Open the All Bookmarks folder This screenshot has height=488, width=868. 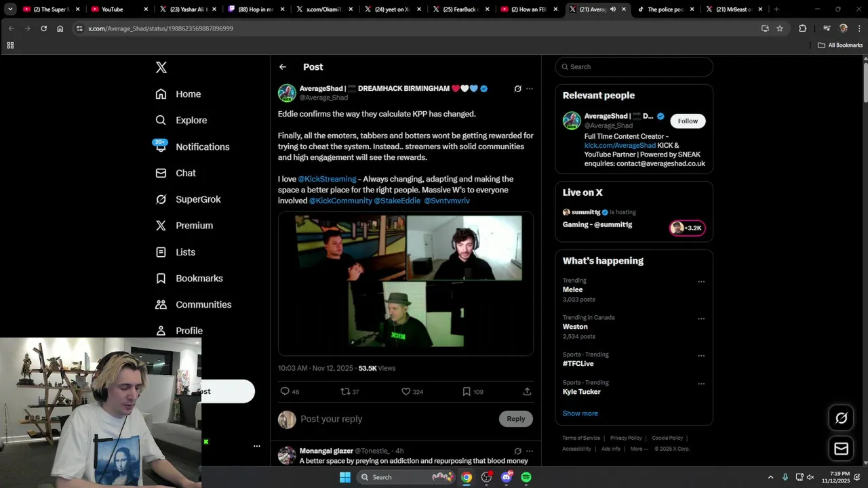(x=840, y=45)
